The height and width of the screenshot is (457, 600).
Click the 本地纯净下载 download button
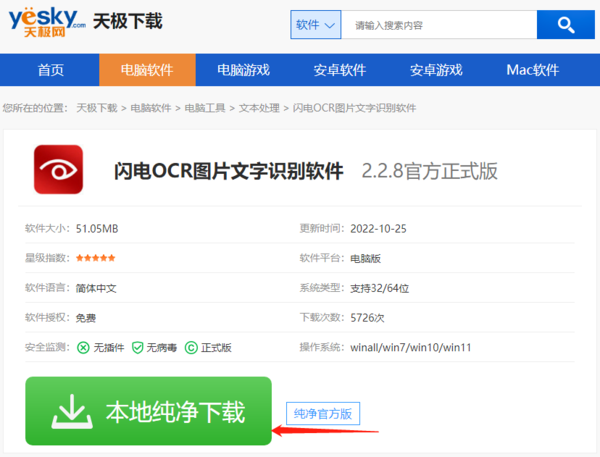coord(148,411)
